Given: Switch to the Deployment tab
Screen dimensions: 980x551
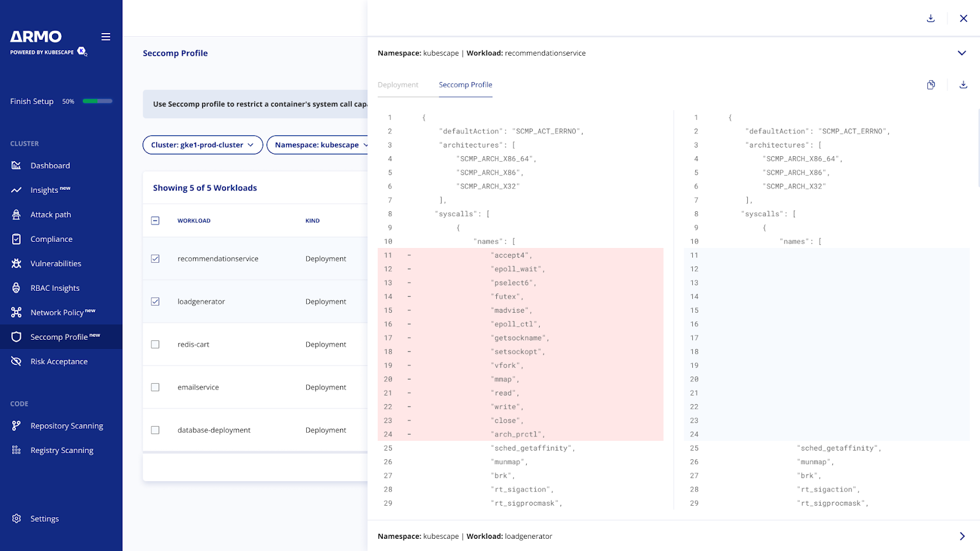Looking at the screenshot, I should point(398,84).
